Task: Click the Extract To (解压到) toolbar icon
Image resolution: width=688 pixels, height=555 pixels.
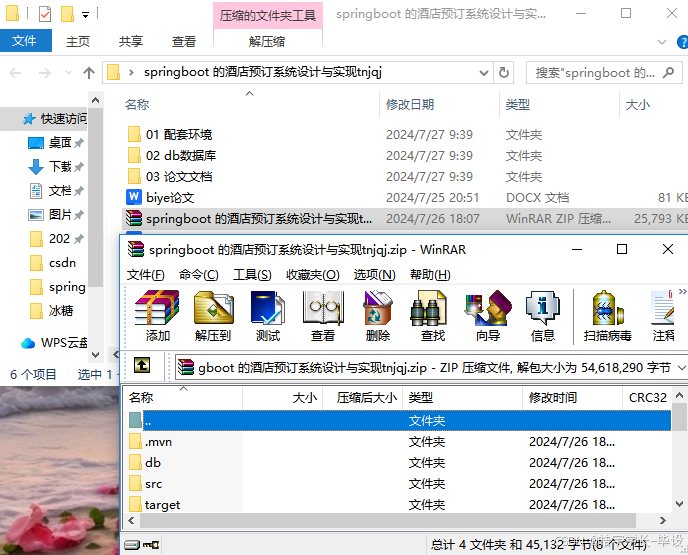Action: (213, 315)
